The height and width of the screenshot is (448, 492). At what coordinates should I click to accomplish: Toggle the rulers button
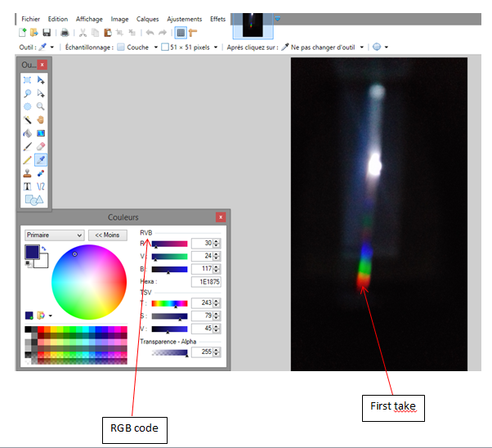click(x=193, y=33)
